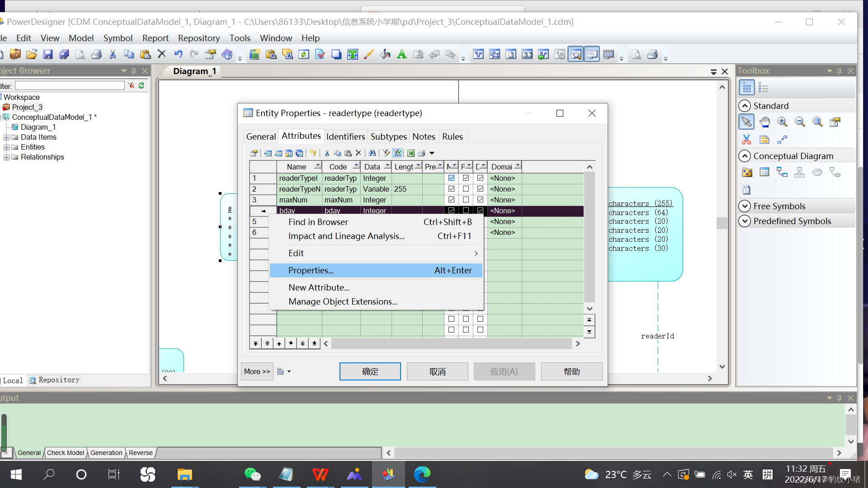
Task: Click the attributes grid horizontal scrollbar track
Action: point(451,343)
